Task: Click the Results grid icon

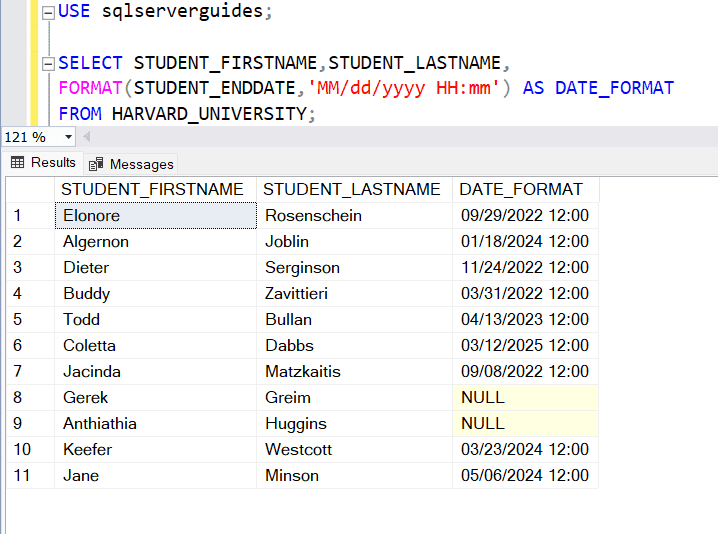Action: (17, 162)
